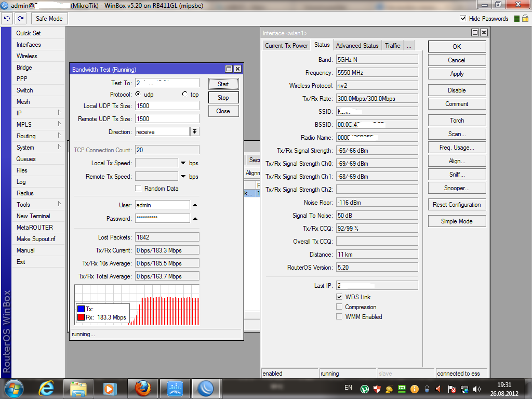Image resolution: width=532 pixels, height=399 pixels.
Task: Switch to the Advanced Status tab
Action: click(x=357, y=46)
